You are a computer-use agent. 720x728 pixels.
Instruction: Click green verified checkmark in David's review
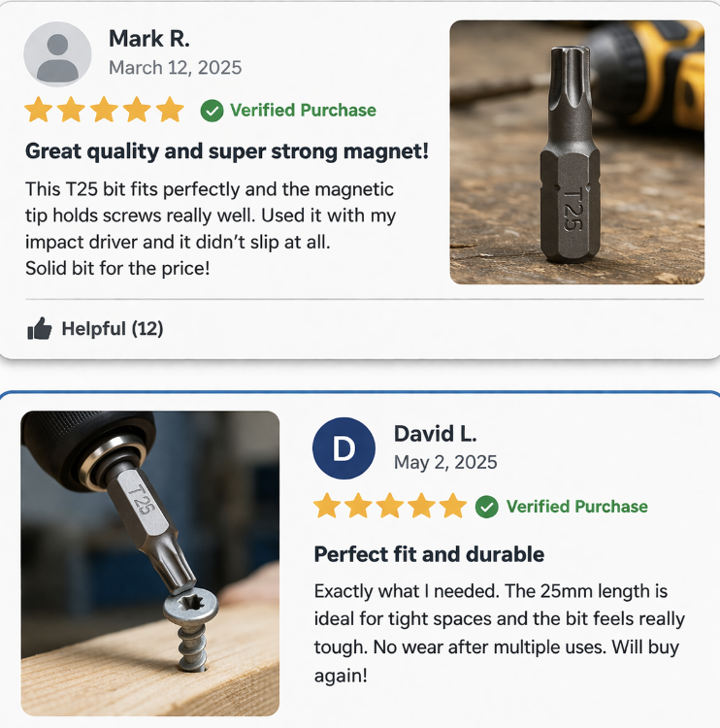point(487,507)
